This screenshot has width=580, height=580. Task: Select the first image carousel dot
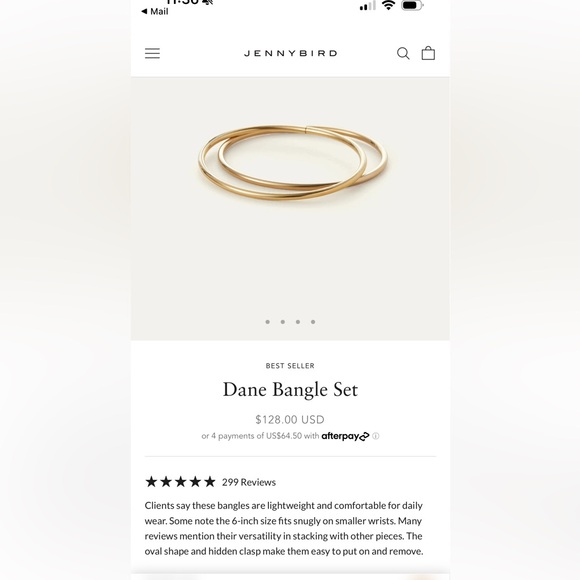pos(267,322)
